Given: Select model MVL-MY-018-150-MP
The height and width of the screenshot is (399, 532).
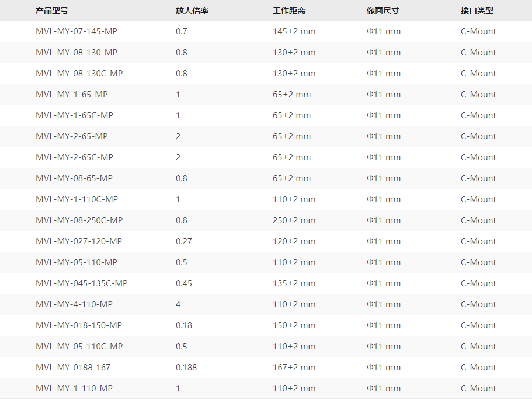Looking at the screenshot, I should coord(79,325).
